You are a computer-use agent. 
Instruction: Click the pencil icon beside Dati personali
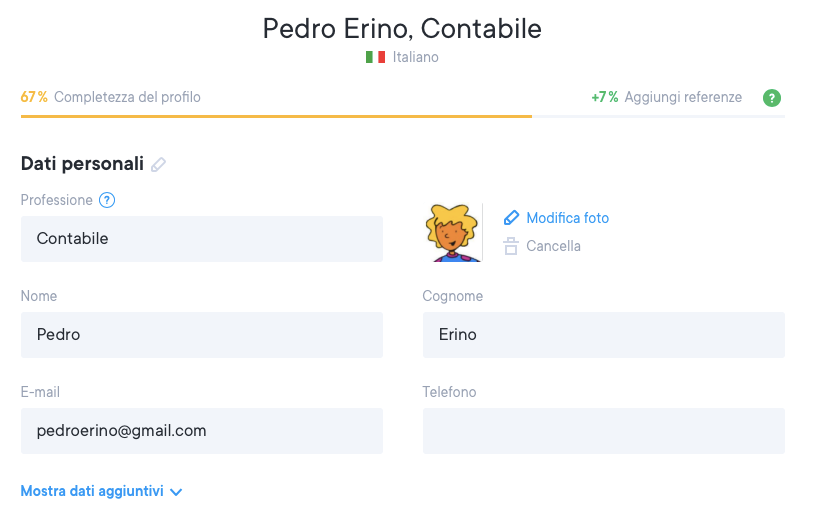click(x=158, y=164)
